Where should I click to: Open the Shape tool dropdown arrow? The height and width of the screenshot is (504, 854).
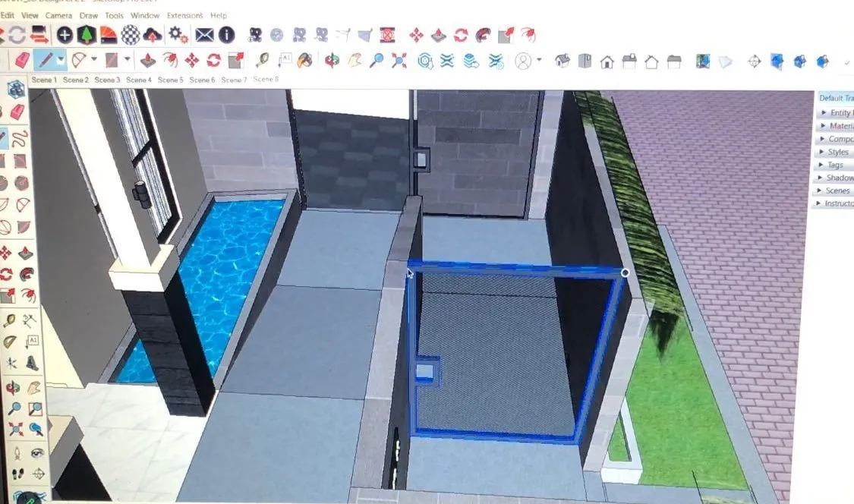tap(127, 59)
